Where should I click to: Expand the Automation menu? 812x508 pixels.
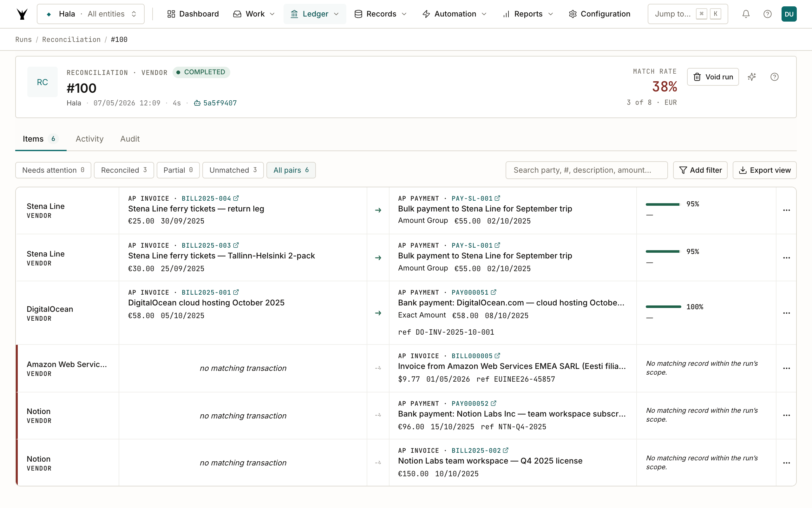click(x=455, y=14)
